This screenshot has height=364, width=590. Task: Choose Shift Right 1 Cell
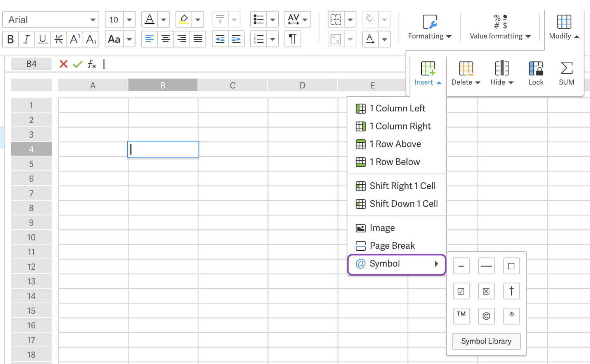396,186
